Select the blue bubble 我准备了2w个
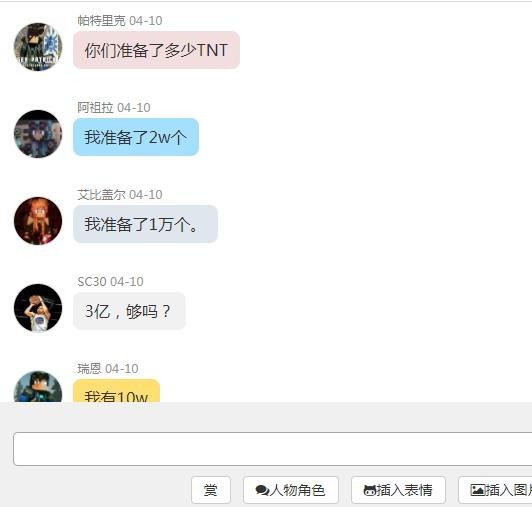 136,137
